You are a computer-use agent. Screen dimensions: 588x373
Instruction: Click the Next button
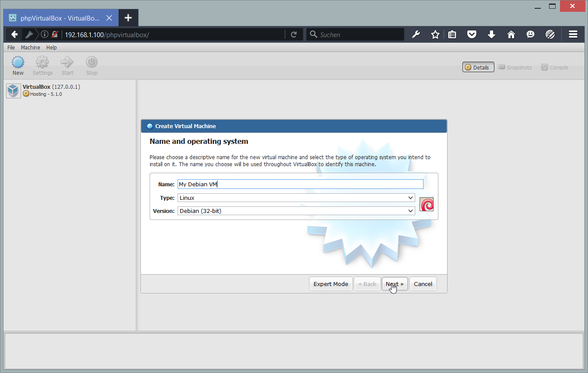tap(395, 284)
